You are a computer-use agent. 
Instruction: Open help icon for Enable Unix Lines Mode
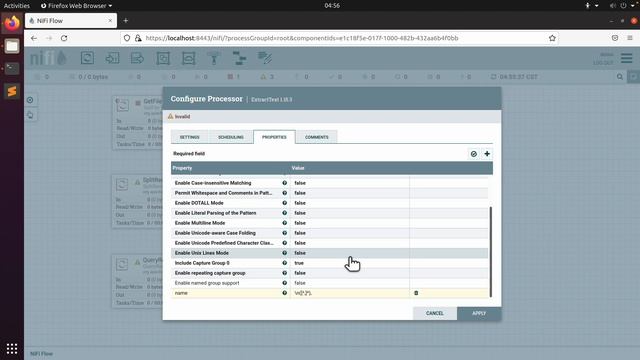284,253
